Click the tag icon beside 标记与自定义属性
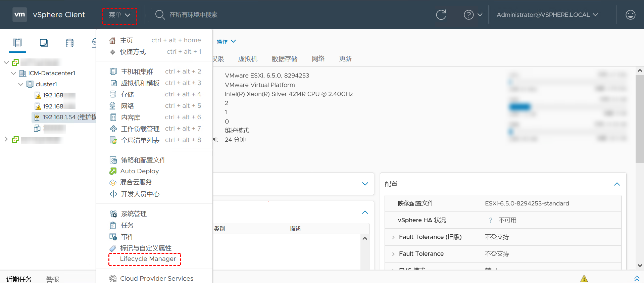This screenshot has height=283, width=644. click(x=113, y=248)
